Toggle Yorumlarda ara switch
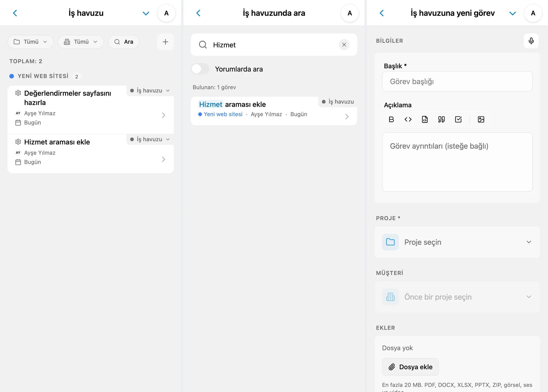 pyautogui.click(x=200, y=69)
